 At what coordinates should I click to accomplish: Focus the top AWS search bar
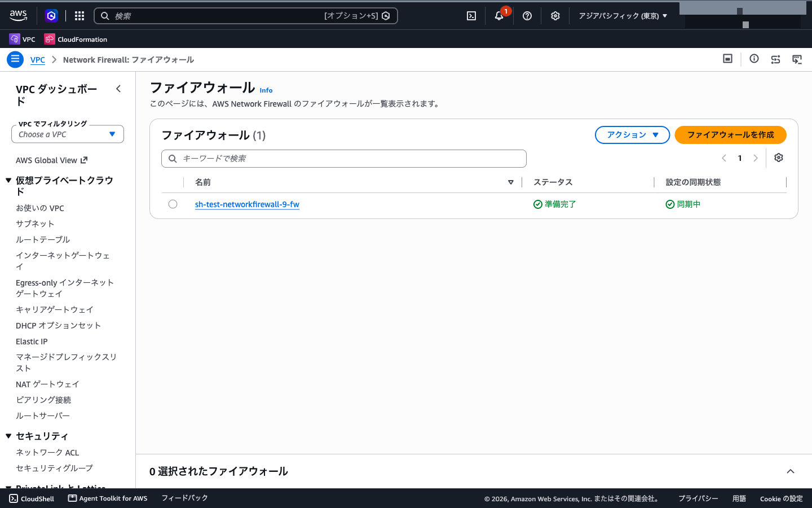tap(246, 16)
